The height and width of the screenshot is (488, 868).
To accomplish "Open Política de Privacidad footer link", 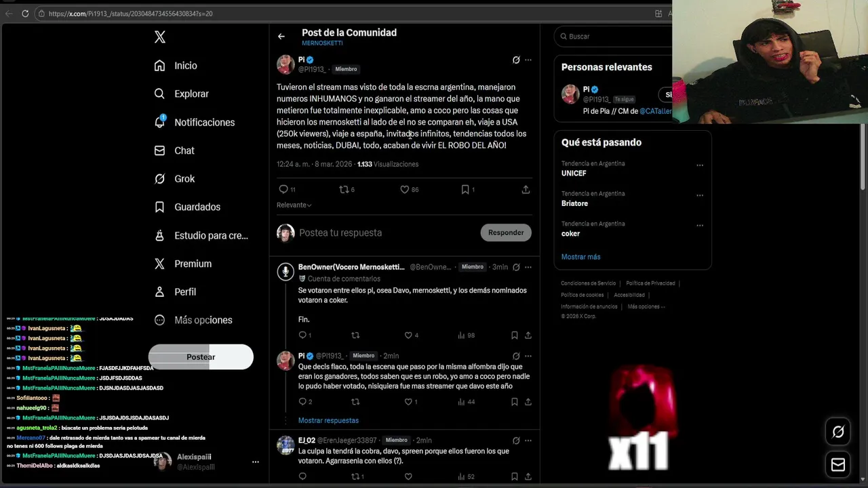I will (x=650, y=283).
